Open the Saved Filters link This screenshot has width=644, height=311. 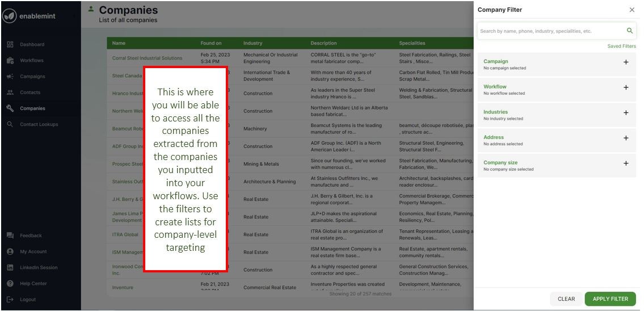[621, 46]
